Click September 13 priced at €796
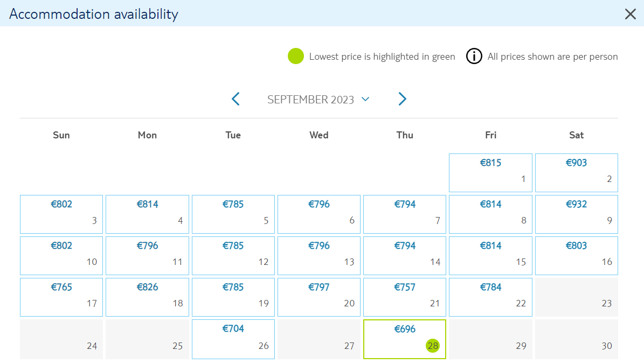The height and width of the screenshot is (364, 644). pyautogui.click(x=318, y=256)
